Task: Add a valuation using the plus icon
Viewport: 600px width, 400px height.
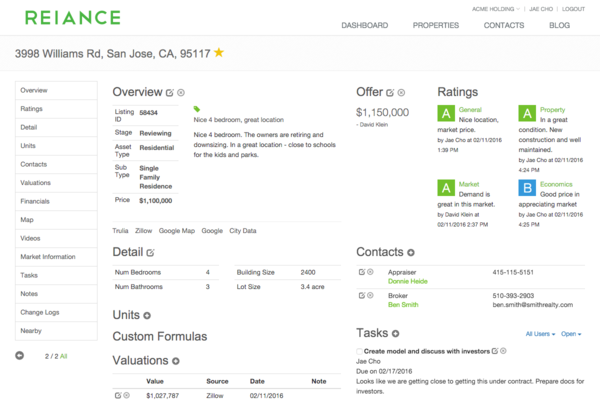Action: coord(176,361)
